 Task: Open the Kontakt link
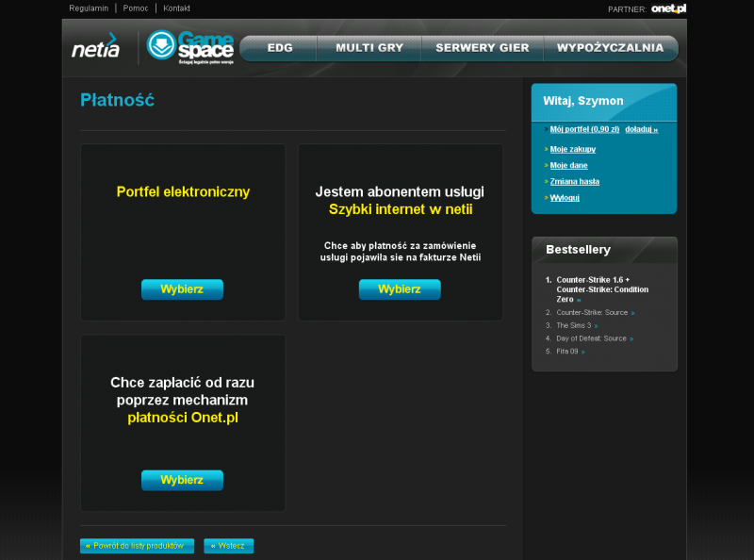(x=176, y=8)
